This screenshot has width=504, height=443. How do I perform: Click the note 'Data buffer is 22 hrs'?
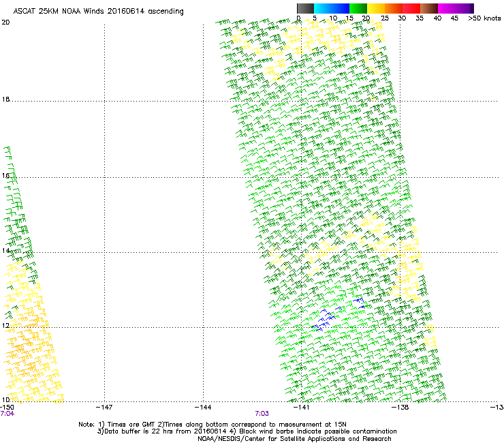[139, 431]
